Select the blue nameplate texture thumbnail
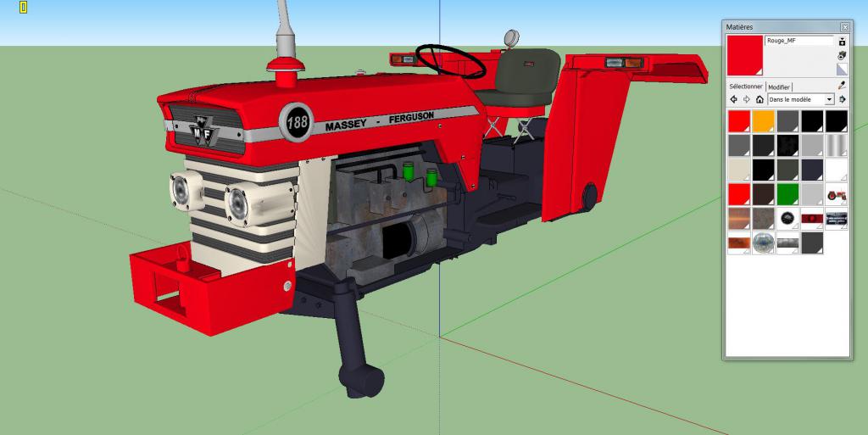The height and width of the screenshot is (435, 868). [836, 219]
